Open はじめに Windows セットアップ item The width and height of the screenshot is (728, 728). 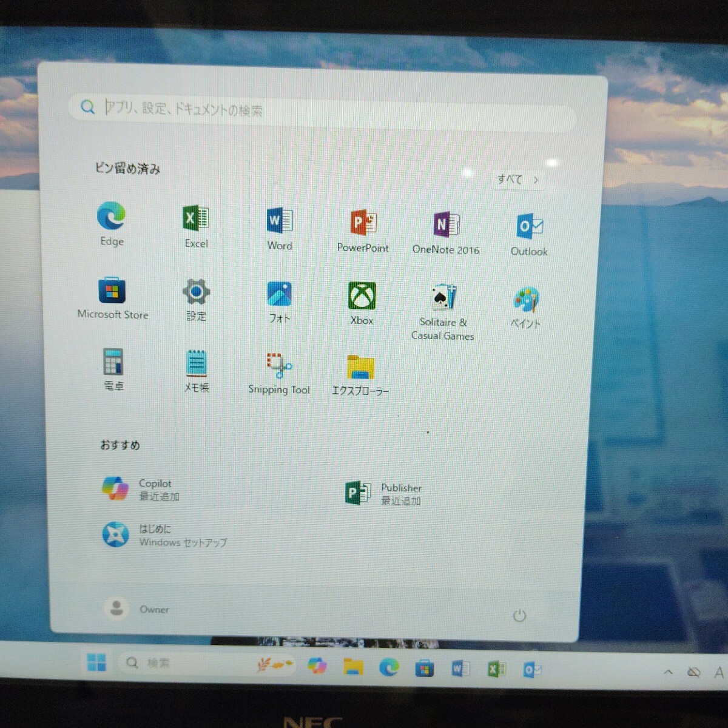pyautogui.click(x=164, y=535)
